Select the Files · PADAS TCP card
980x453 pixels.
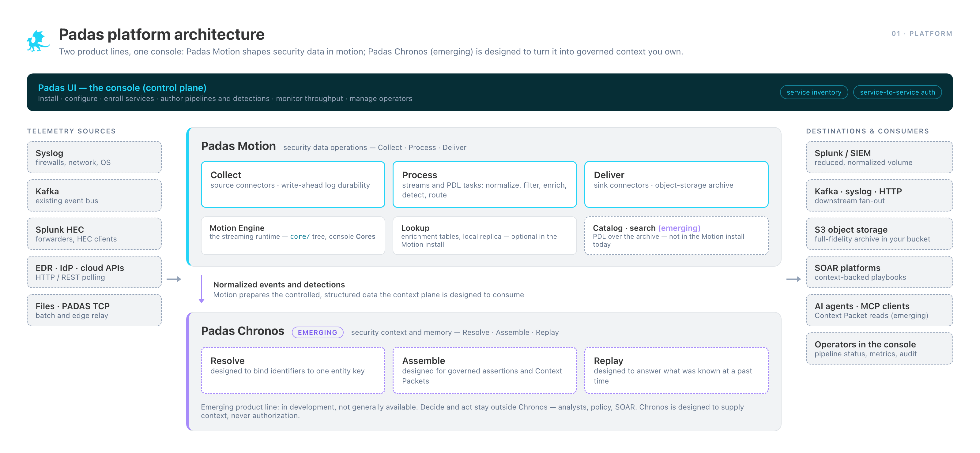pos(94,310)
